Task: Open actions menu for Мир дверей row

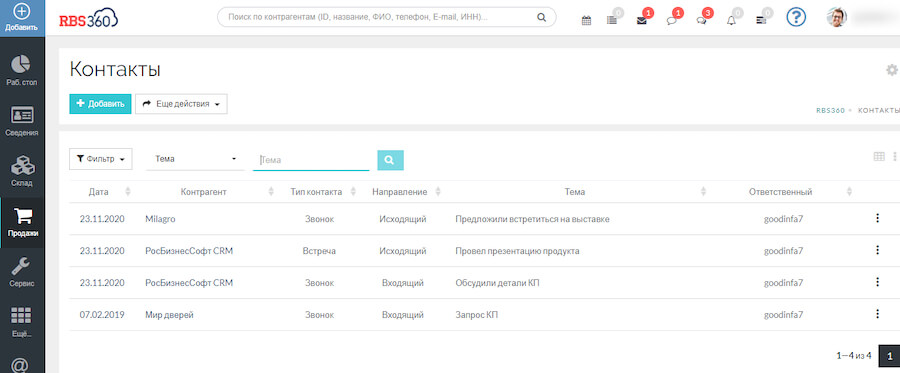Action: 877,314
